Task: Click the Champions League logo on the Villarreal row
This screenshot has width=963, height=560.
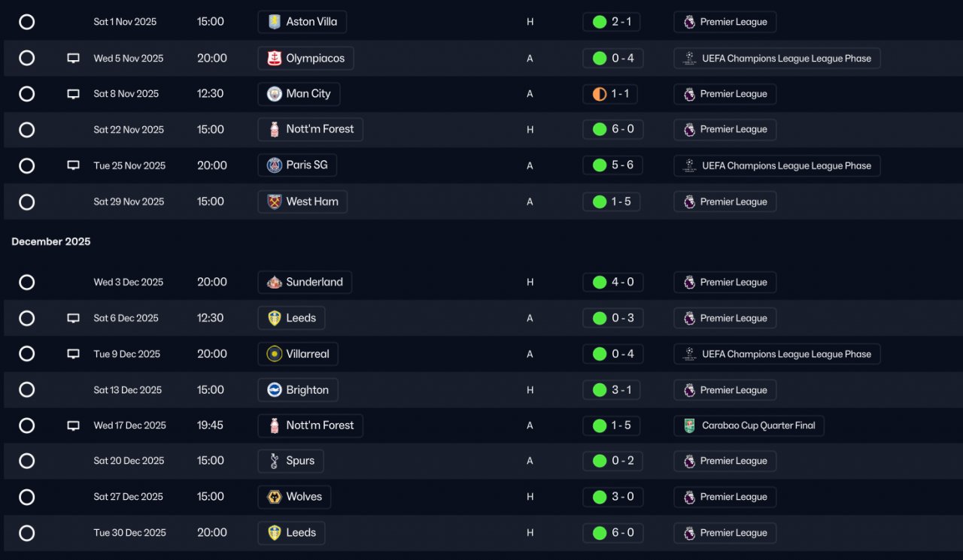Action: point(689,354)
